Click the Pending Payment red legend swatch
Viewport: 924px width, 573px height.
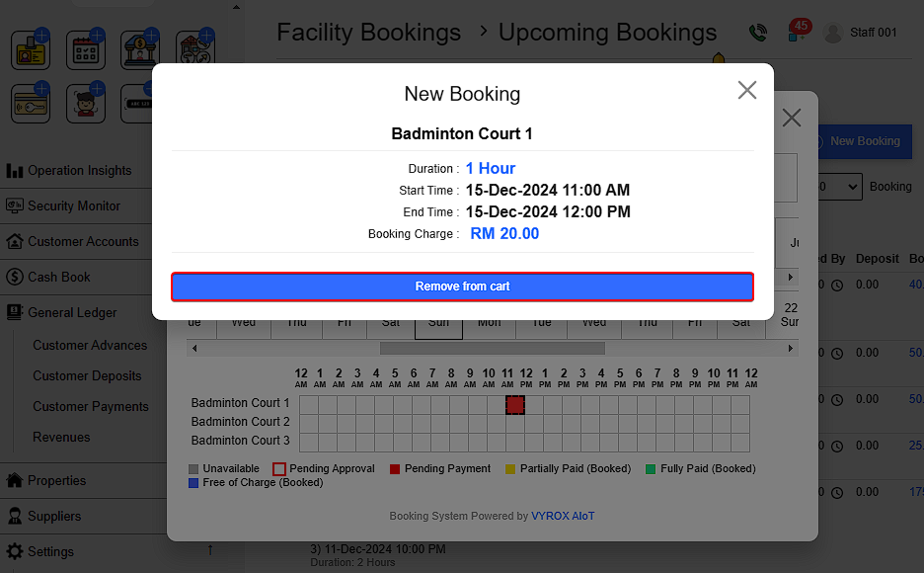395,469
